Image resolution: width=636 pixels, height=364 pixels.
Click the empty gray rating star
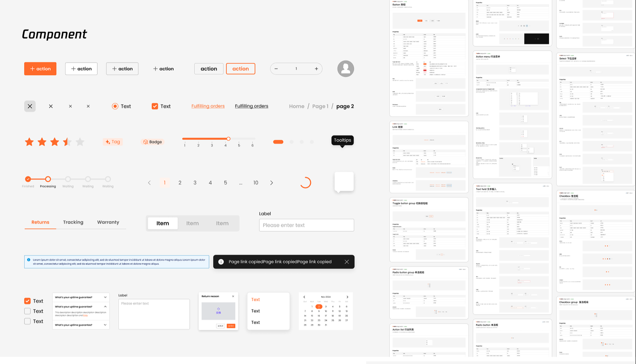(x=80, y=142)
